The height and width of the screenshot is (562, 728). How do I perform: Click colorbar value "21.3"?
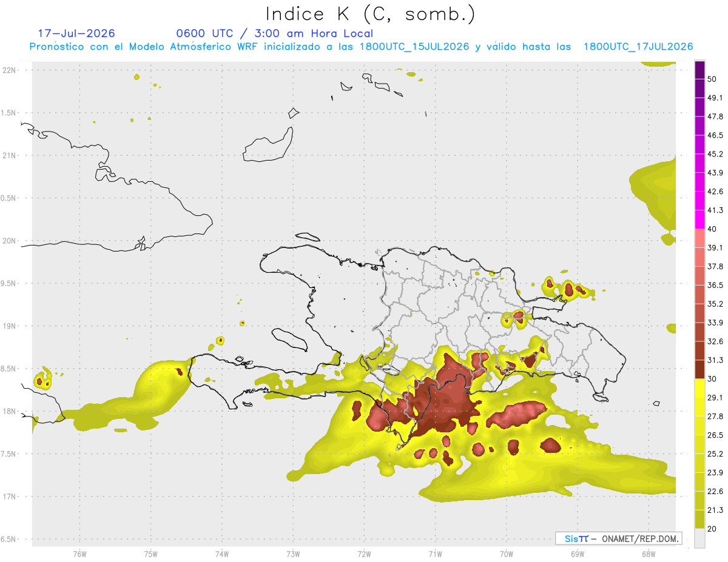[x=715, y=510]
